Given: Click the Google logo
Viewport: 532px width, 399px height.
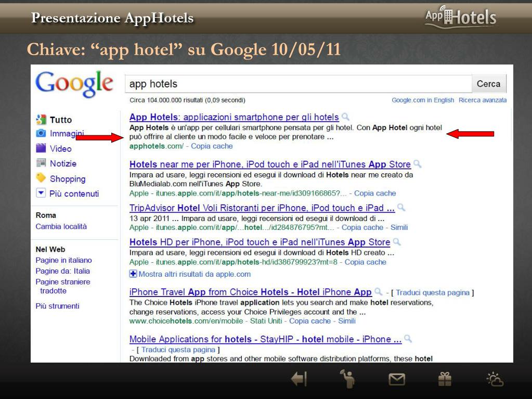Looking at the screenshot, I should coord(74,84).
